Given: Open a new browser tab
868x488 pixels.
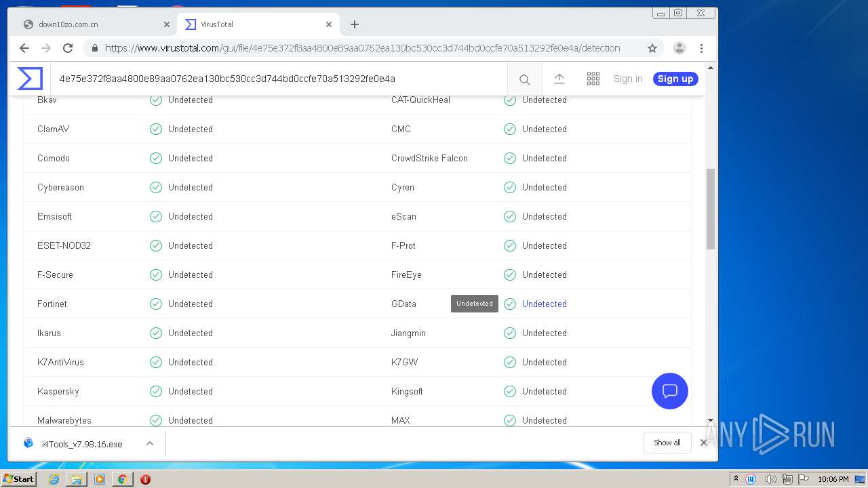Looking at the screenshot, I should pos(355,24).
